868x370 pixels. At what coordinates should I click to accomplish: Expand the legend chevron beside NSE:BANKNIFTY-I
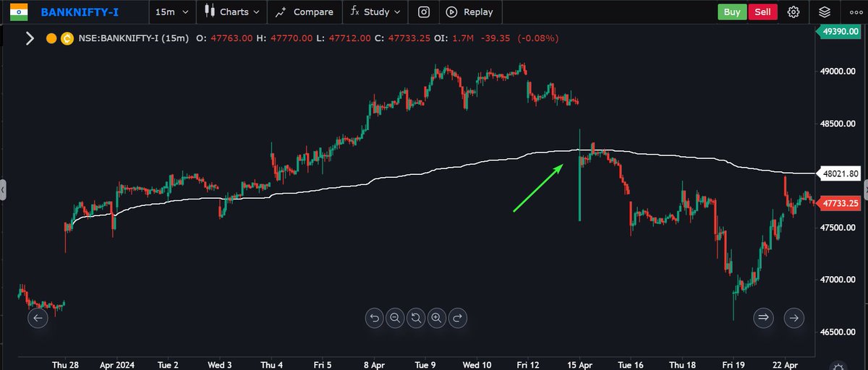point(30,38)
